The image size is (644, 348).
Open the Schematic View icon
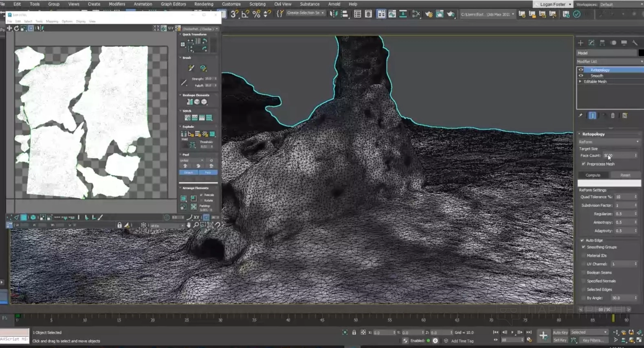(415, 14)
